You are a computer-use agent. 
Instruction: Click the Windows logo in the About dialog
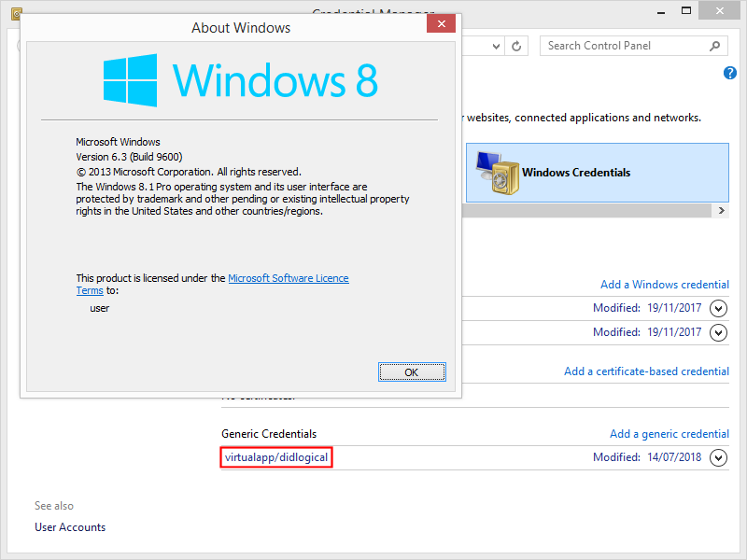[131, 78]
